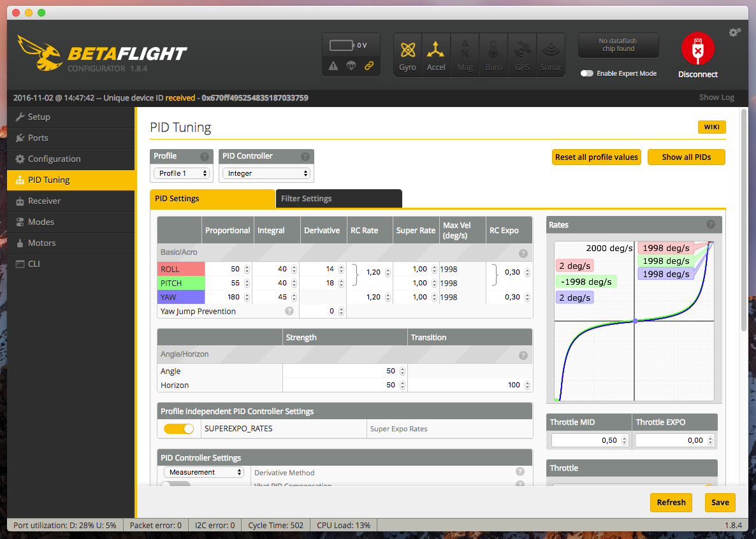The height and width of the screenshot is (539, 756).
Task: Click the Mag sensor icon
Action: click(x=465, y=55)
